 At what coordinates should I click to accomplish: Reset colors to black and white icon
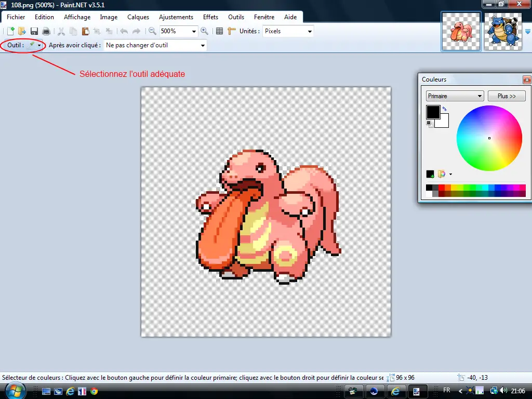[430, 124]
